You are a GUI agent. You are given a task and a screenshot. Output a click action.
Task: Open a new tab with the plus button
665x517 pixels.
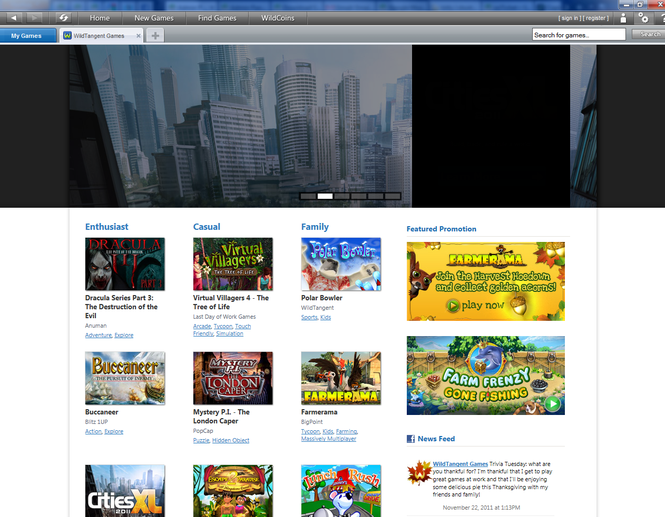coord(155,36)
